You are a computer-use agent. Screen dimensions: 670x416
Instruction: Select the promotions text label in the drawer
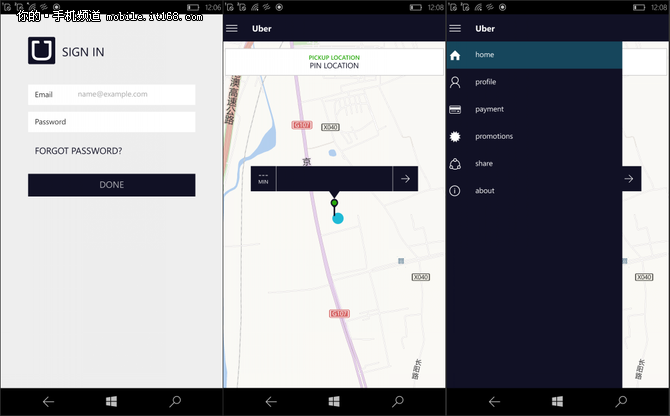pos(494,136)
